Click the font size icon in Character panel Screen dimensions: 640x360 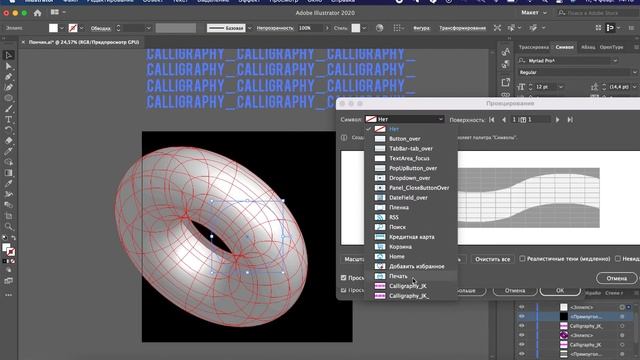(521, 87)
